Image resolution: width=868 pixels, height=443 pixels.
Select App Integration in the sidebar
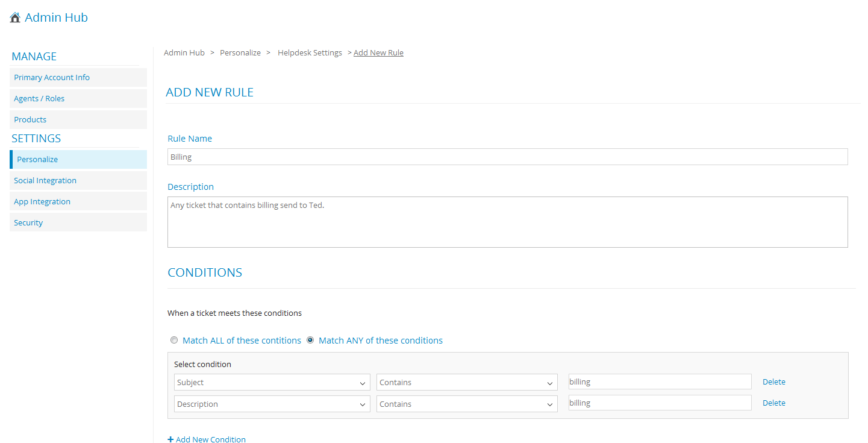click(x=42, y=201)
